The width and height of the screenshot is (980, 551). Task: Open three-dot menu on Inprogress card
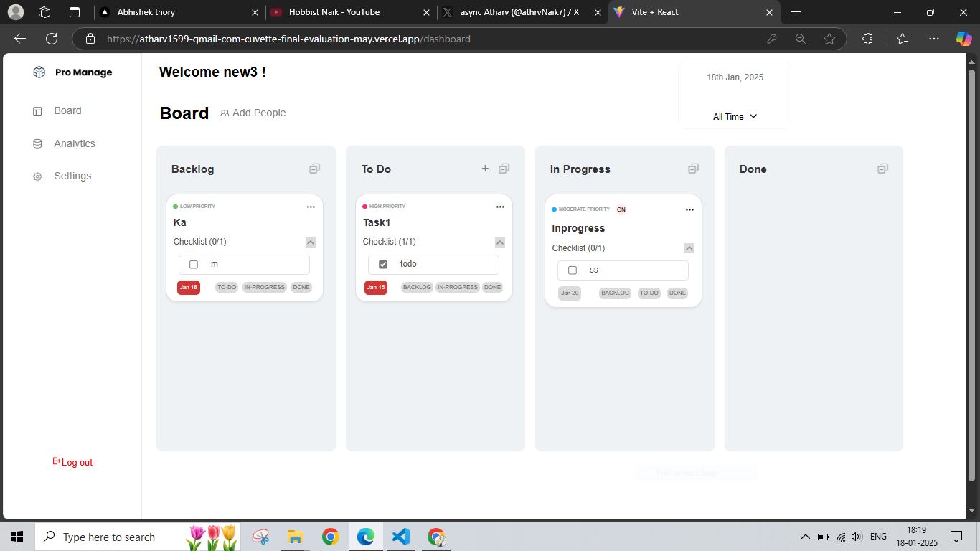click(689, 209)
